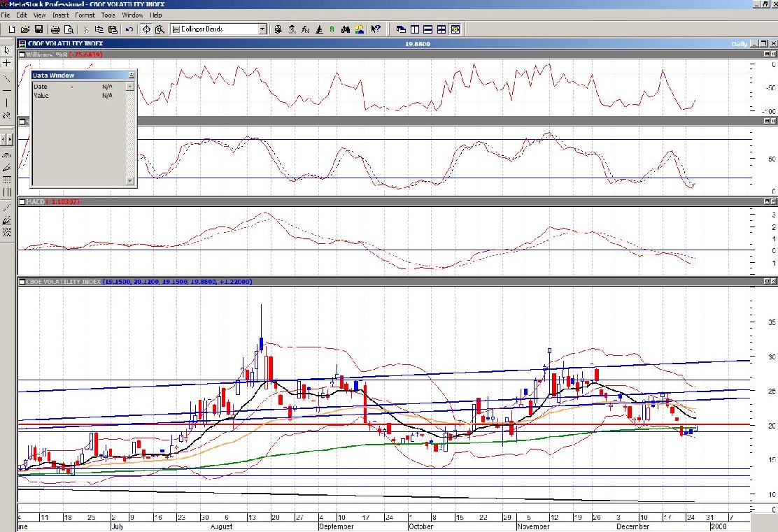Screen dimensions: 778x532
Task: Open the Bollinger Bands indicator combo box
Action: point(219,29)
